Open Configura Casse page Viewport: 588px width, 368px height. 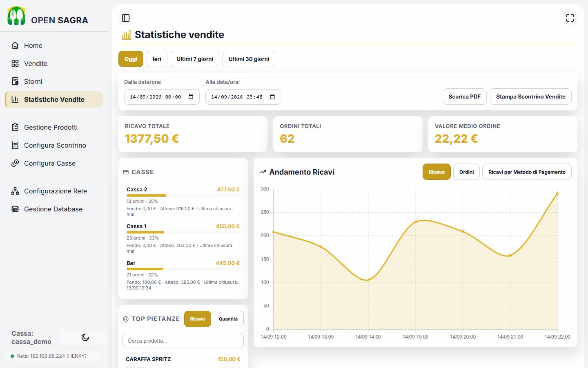point(54,163)
